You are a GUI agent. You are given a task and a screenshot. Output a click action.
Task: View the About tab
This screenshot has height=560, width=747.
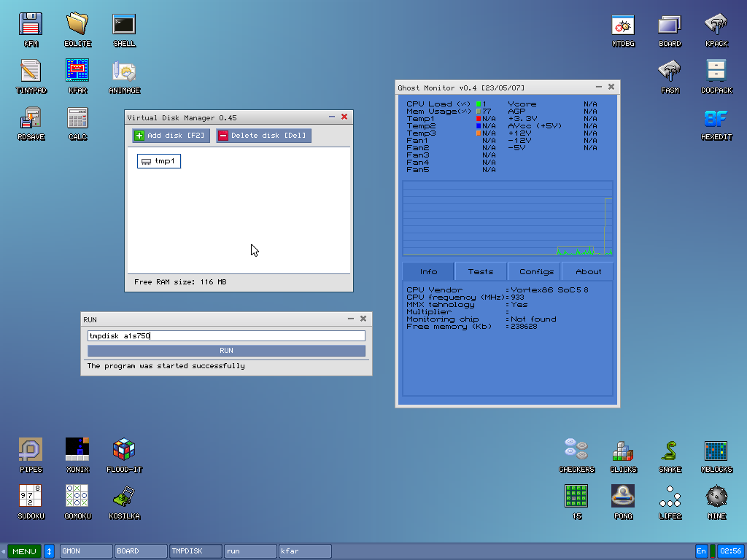click(587, 271)
